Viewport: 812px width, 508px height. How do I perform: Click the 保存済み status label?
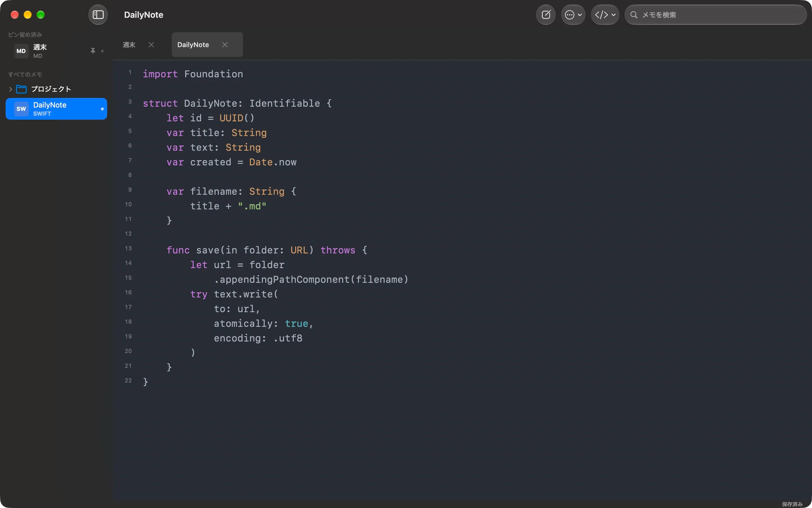coord(792,504)
